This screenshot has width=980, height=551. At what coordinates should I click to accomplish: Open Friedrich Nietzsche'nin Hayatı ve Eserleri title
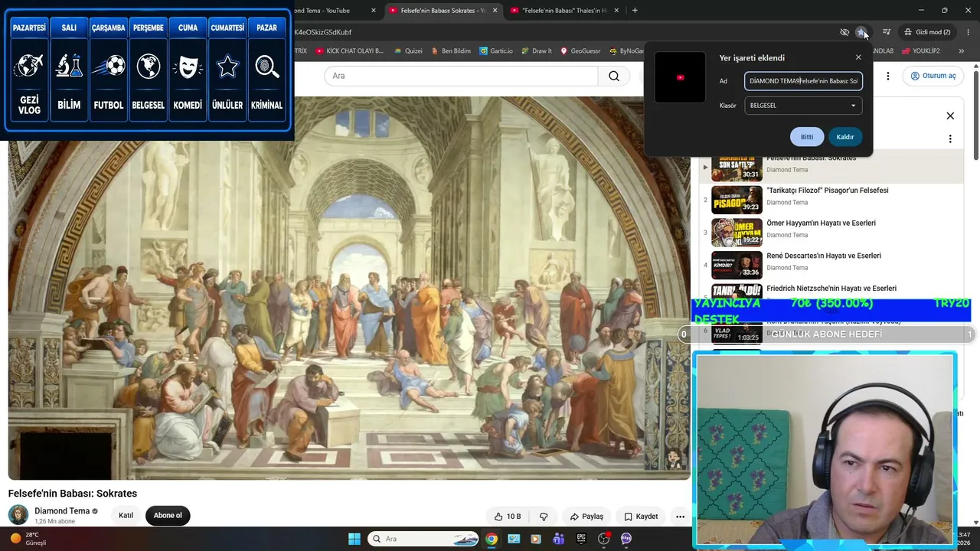[831, 289]
